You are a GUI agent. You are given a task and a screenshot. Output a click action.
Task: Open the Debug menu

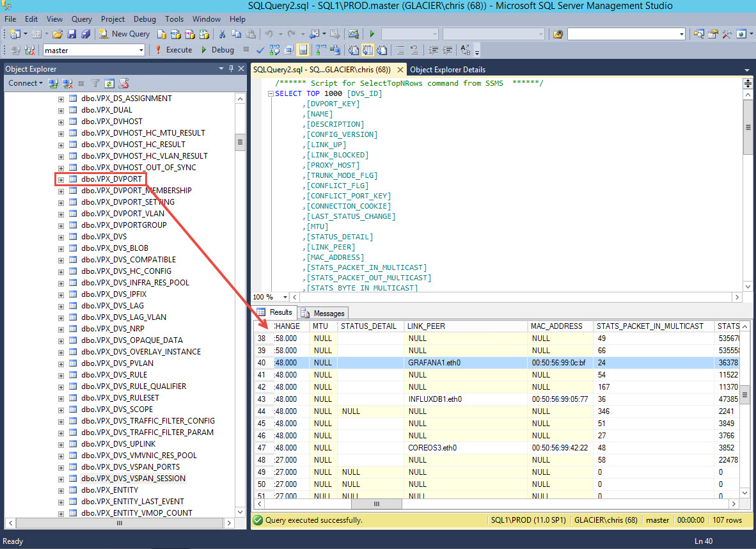tap(145, 19)
